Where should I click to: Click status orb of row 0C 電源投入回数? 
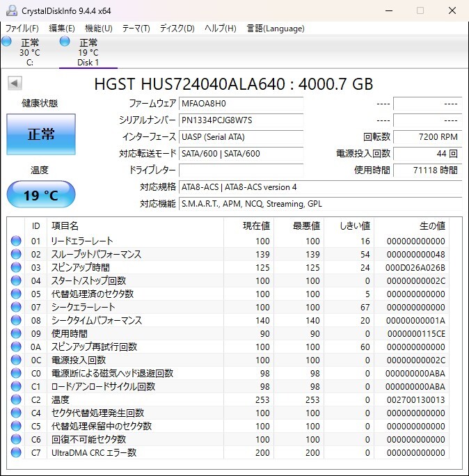coord(16,360)
